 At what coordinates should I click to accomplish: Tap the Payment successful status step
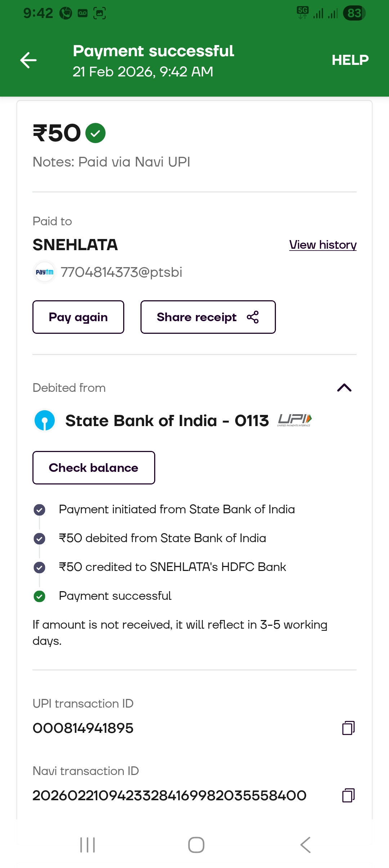pos(115,596)
